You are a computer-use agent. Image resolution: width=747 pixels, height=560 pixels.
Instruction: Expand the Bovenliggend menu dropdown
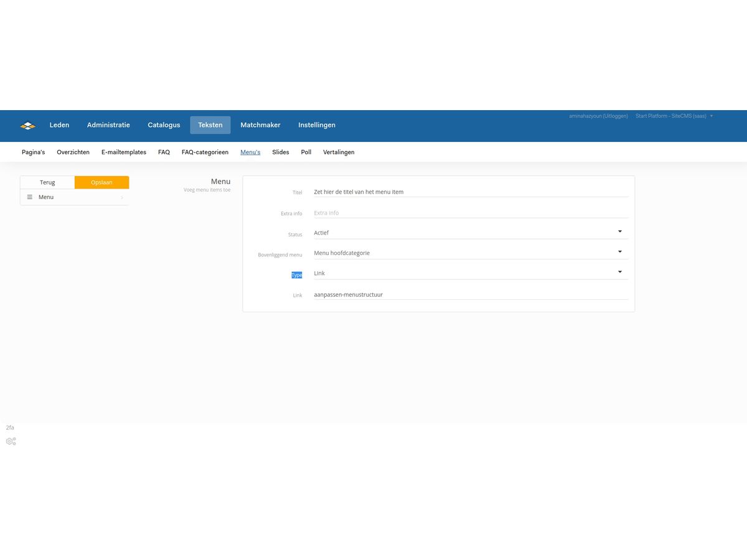(x=470, y=253)
